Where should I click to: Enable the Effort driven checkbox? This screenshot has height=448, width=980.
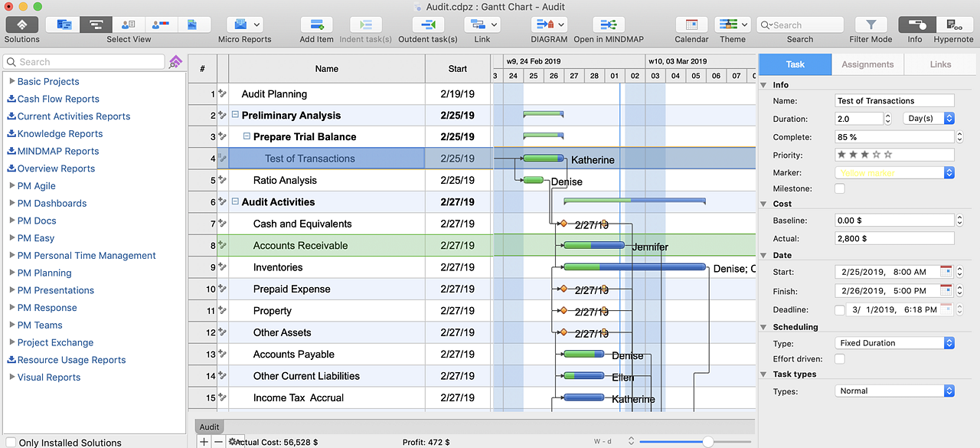click(x=840, y=358)
